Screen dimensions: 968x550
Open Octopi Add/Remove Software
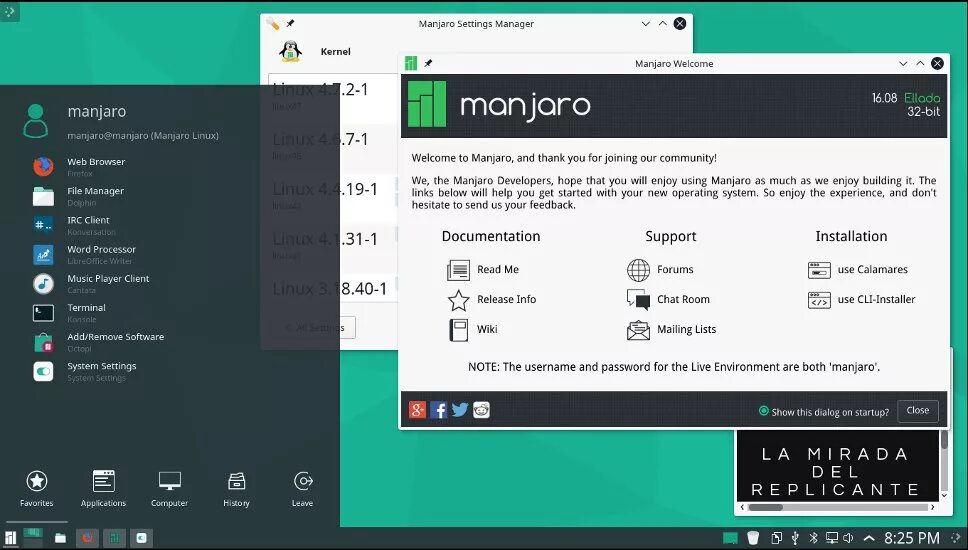pyautogui.click(x=98, y=342)
